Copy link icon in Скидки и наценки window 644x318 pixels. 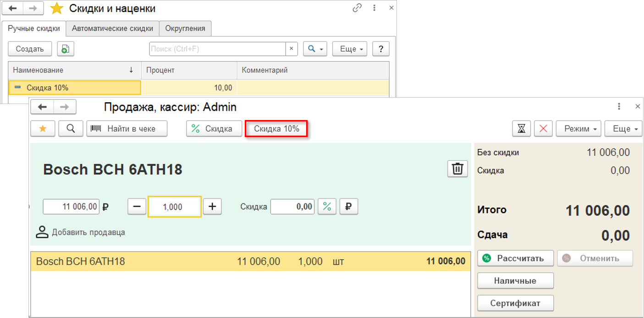(357, 8)
